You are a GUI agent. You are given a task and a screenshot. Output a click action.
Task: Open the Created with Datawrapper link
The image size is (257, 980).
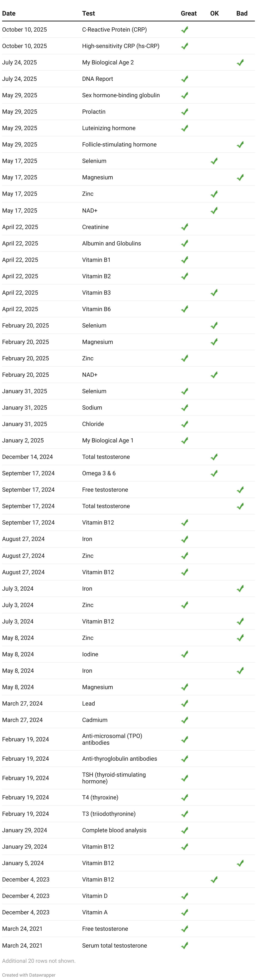[x=29, y=975]
